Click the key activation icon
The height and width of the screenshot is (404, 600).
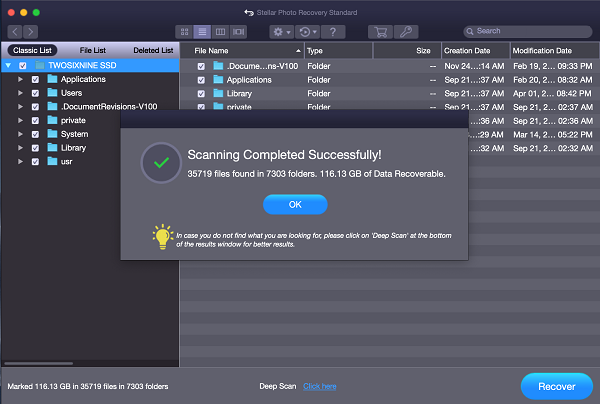[406, 32]
